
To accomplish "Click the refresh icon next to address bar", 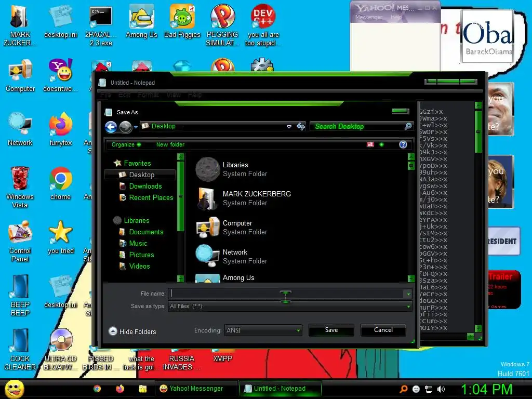I will [x=301, y=127].
